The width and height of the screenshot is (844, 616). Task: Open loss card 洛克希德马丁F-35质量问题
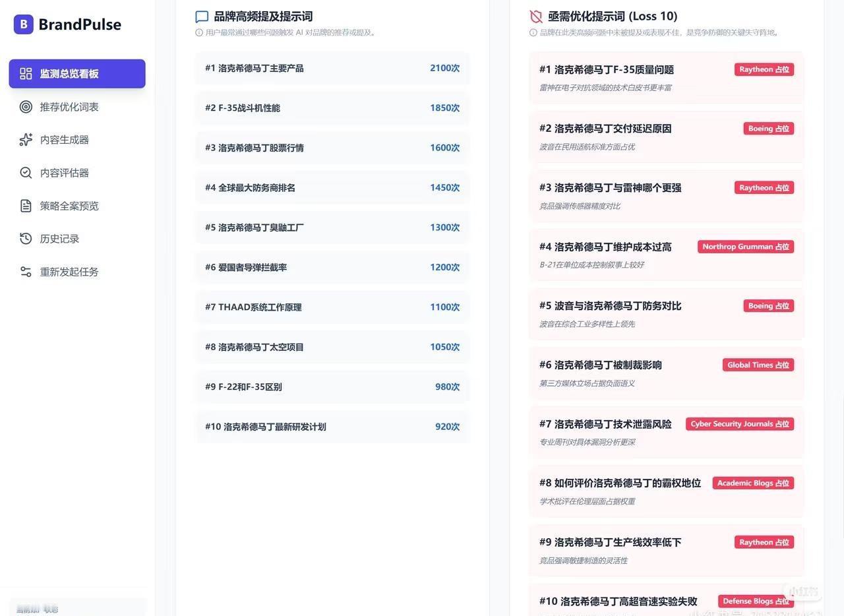click(x=666, y=78)
